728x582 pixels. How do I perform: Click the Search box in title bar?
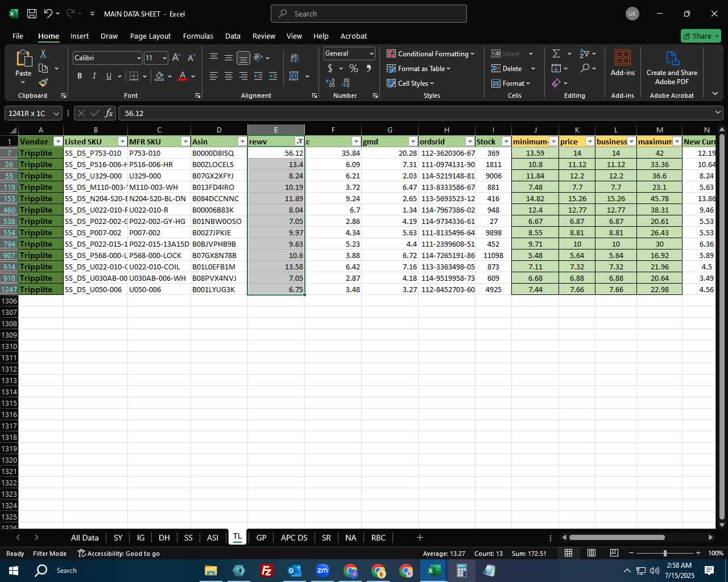coord(369,14)
